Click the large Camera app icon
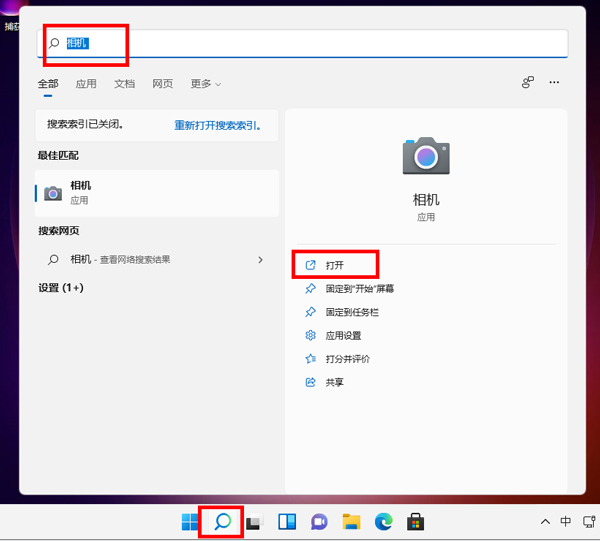The image size is (600, 541). 426,156
